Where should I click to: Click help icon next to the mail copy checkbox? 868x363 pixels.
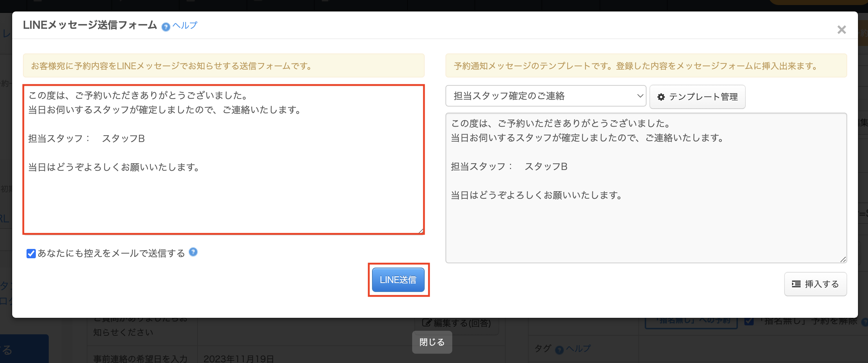tap(193, 252)
